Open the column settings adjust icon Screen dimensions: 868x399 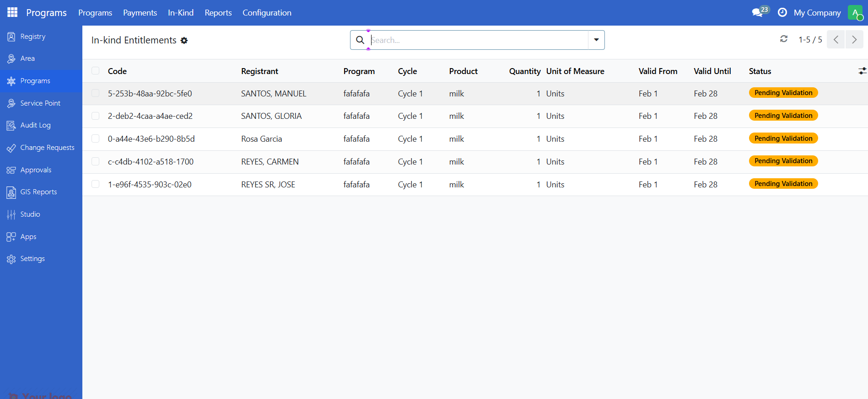point(862,71)
